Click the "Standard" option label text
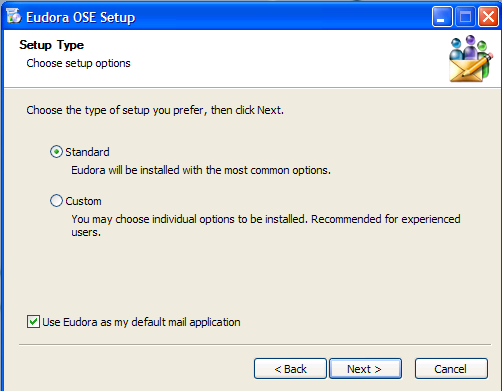The image size is (502, 391). point(87,152)
